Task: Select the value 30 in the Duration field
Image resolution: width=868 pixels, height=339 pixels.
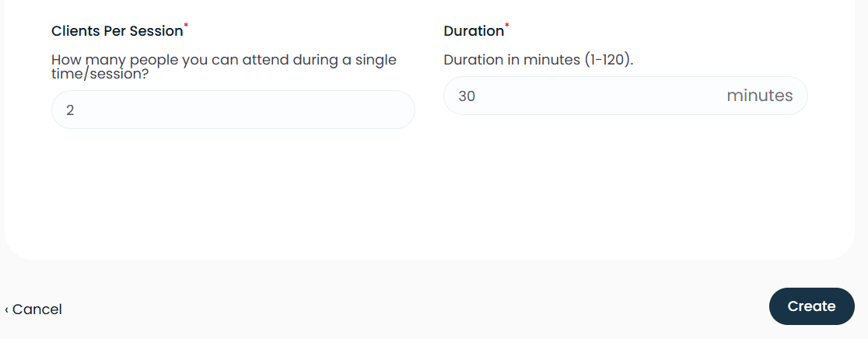Action: click(467, 96)
